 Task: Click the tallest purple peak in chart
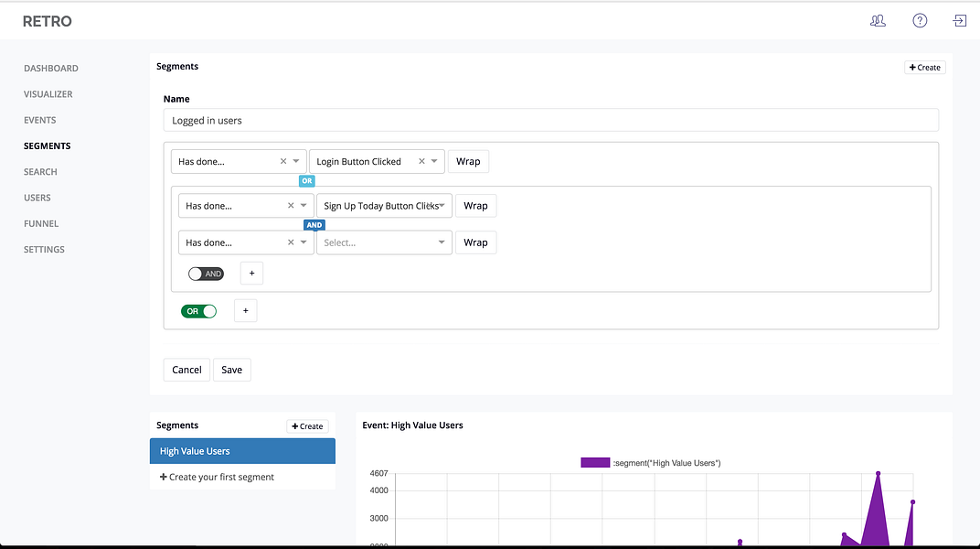coord(879,473)
